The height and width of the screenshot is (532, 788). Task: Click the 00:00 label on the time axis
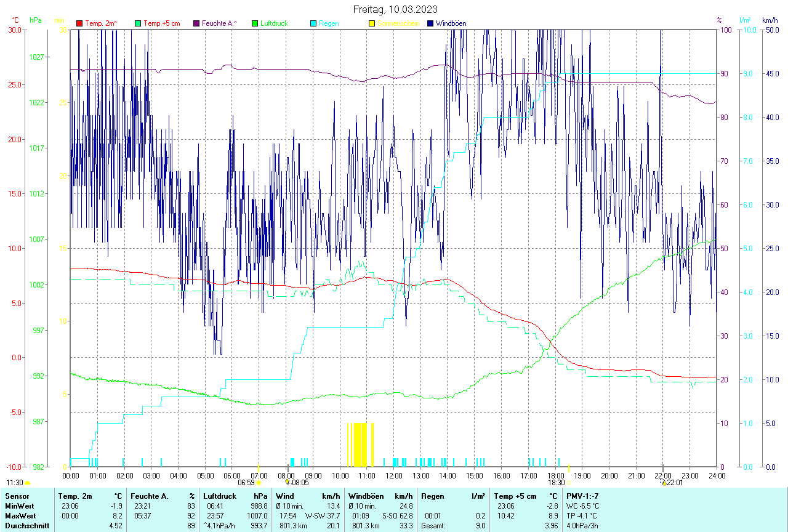[x=71, y=476]
